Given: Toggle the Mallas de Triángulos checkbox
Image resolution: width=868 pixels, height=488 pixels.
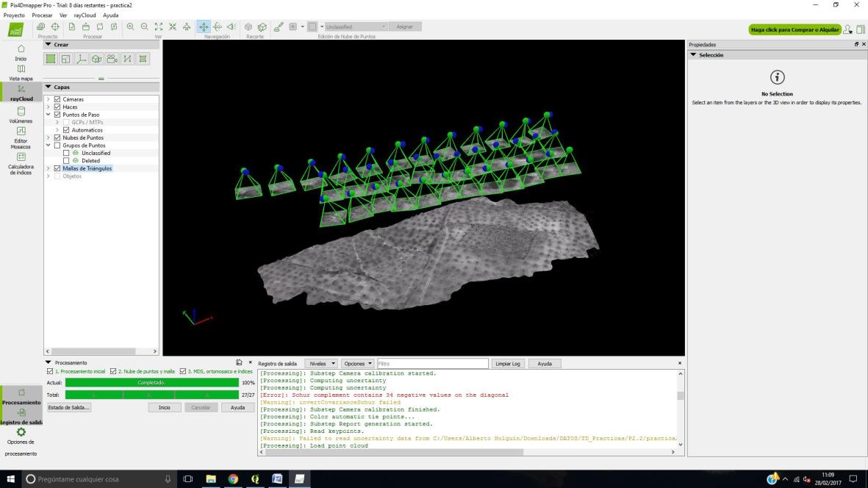Looking at the screenshot, I should tap(57, 168).
